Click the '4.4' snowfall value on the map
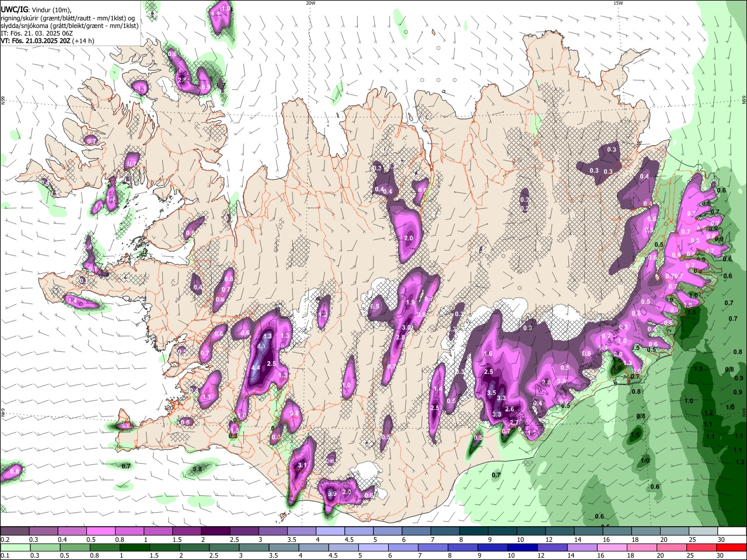The image size is (747, 560). tap(255, 367)
